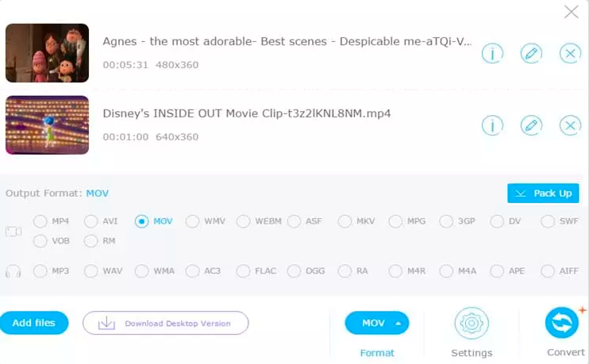
Task: Start conversion with the Convert icon
Action: [562, 323]
